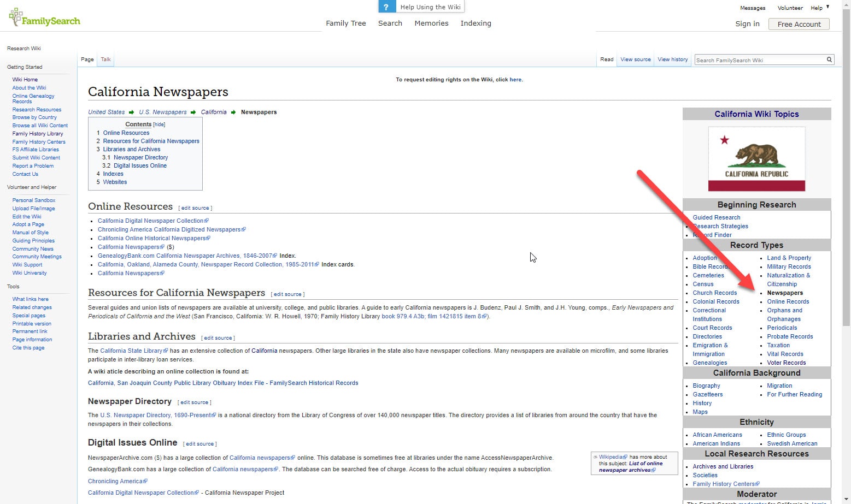Open the View source tab
Image resolution: width=851 pixels, height=504 pixels.
tap(636, 60)
